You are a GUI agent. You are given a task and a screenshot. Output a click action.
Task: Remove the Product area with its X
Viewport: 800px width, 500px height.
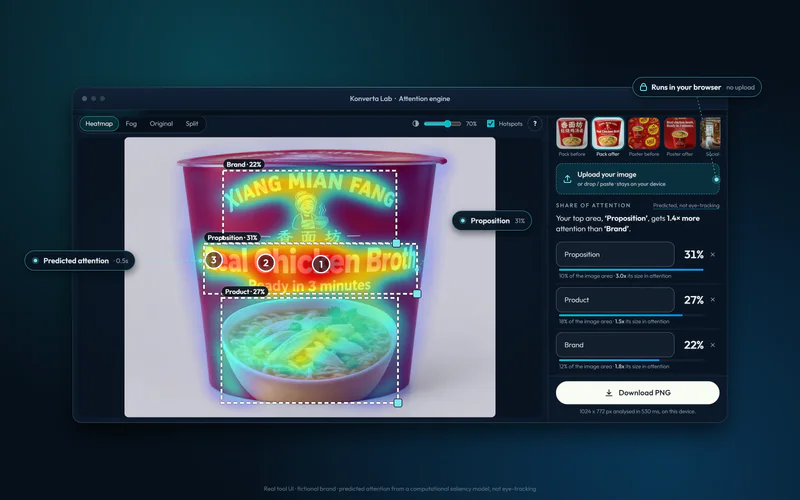[x=713, y=299]
